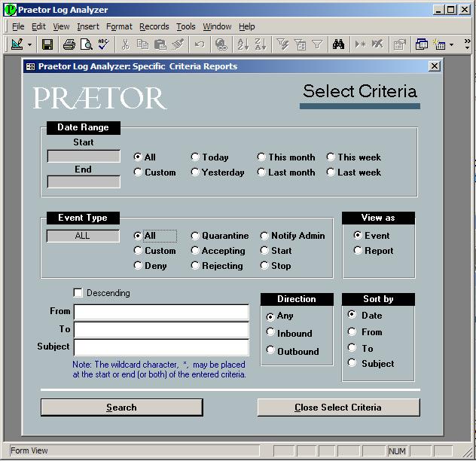Enable the Descending checkbox
476x461 pixels.
[78, 293]
